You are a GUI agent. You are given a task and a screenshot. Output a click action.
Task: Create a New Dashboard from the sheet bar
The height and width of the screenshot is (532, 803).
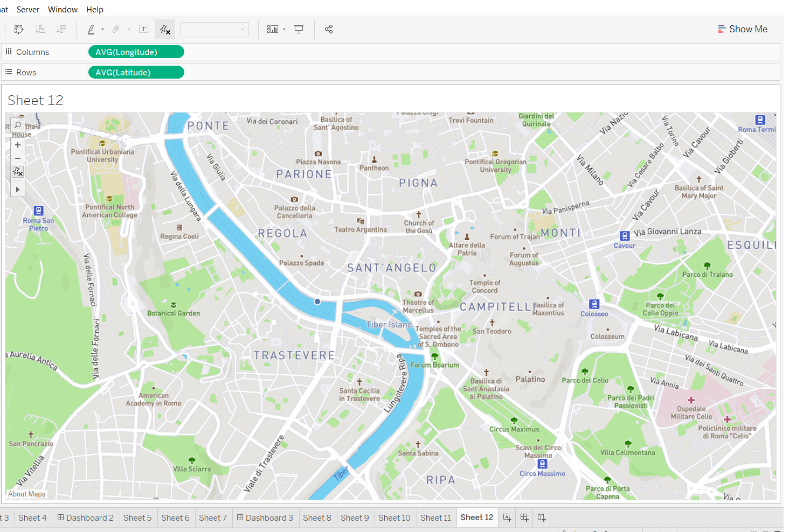[x=524, y=517]
